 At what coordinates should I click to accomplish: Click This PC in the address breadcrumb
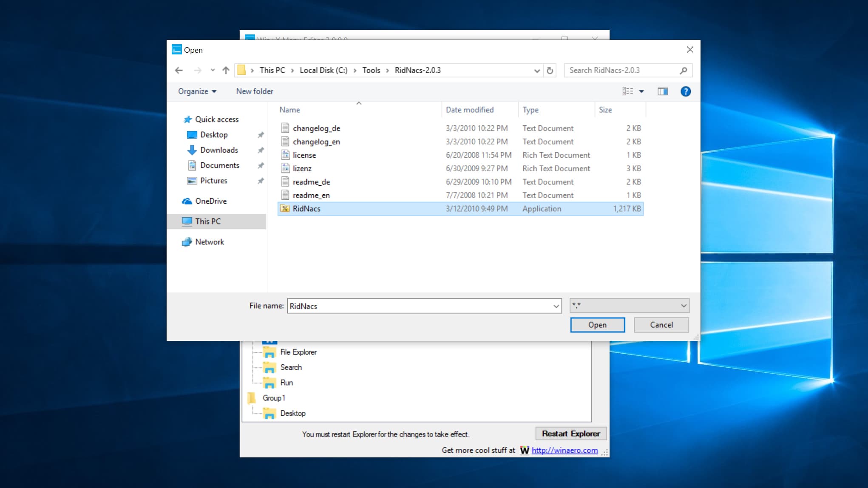click(272, 70)
